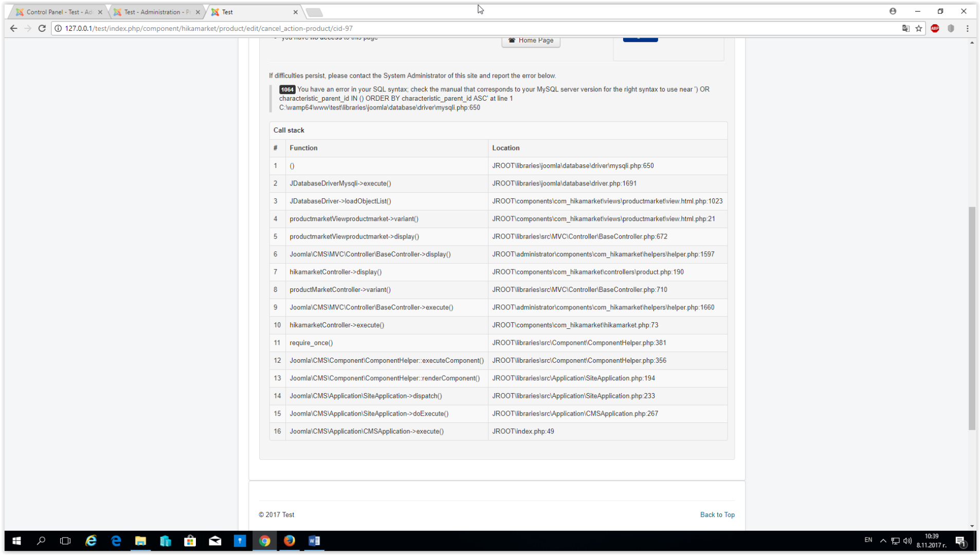
Task: Open the Action Center notifications icon
Action: [x=960, y=541]
